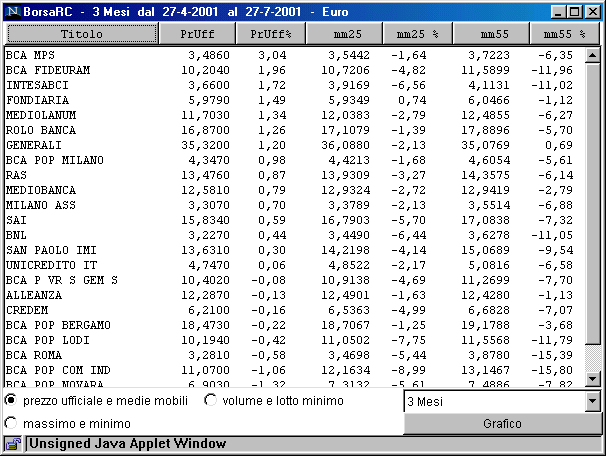Select the BCA ROMA row
606x456 pixels.
[x=294, y=355]
